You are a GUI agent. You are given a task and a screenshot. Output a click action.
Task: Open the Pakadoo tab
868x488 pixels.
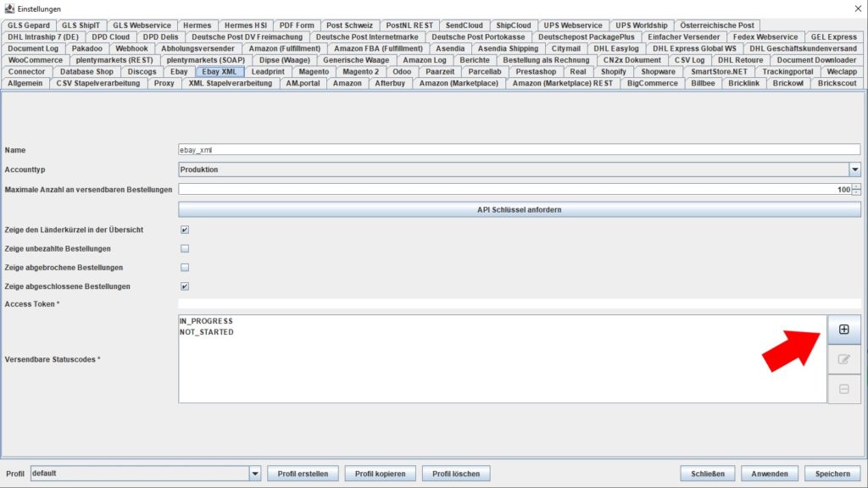tap(87, 48)
